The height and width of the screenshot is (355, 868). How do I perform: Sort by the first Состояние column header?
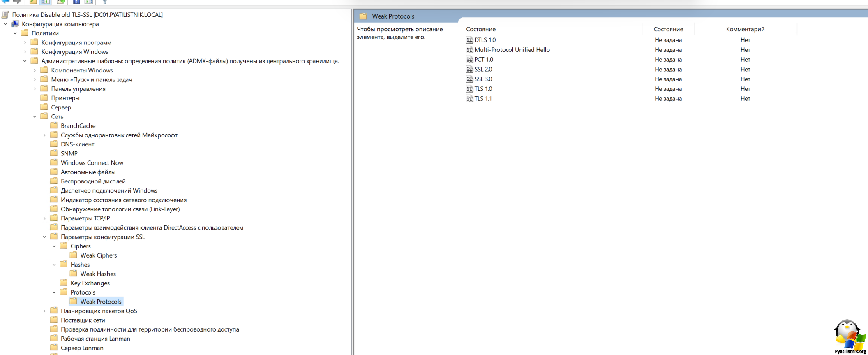pyautogui.click(x=481, y=29)
